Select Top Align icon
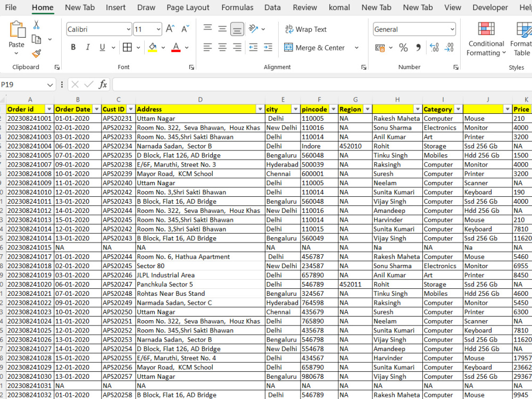 207,29
